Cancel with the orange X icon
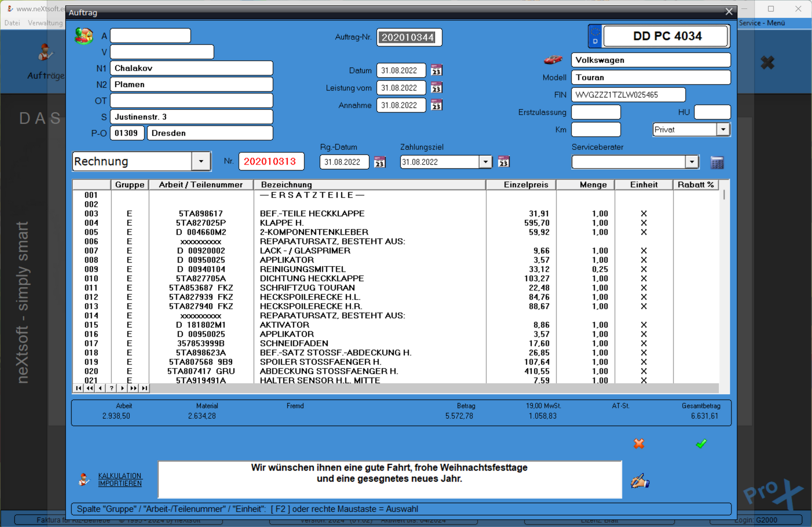The width and height of the screenshot is (812, 527). [x=639, y=444]
